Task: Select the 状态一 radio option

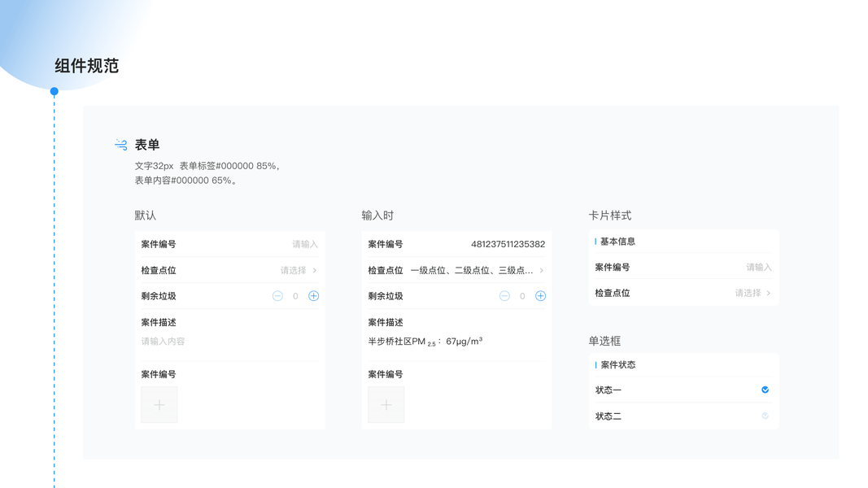Action: click(765, 390)
